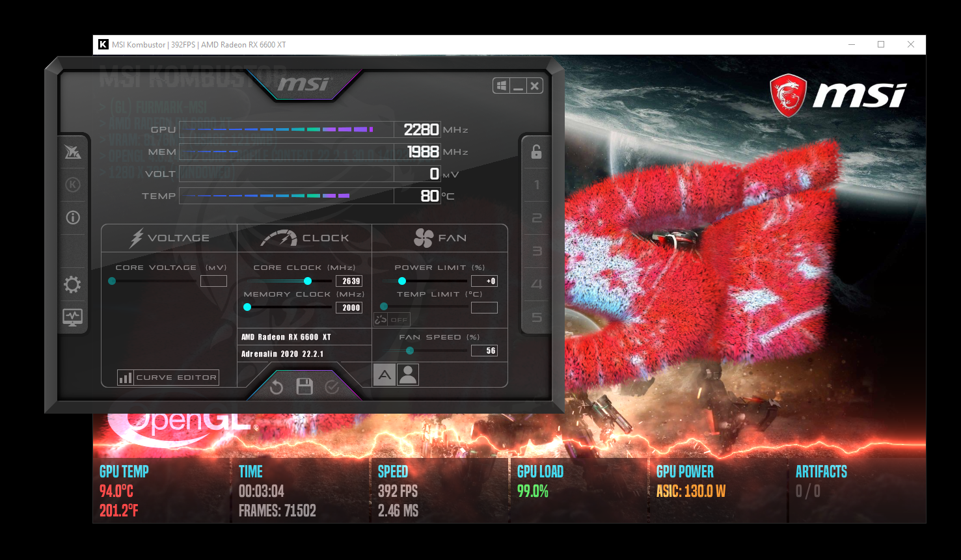
Task: Enable user-defined fan control icon
Action: pos(408,375)
